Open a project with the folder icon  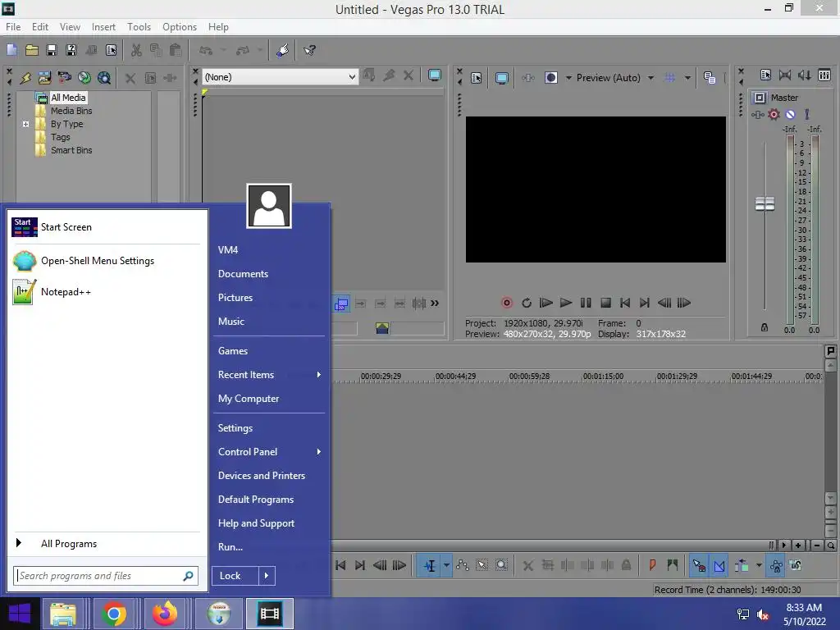32,50
